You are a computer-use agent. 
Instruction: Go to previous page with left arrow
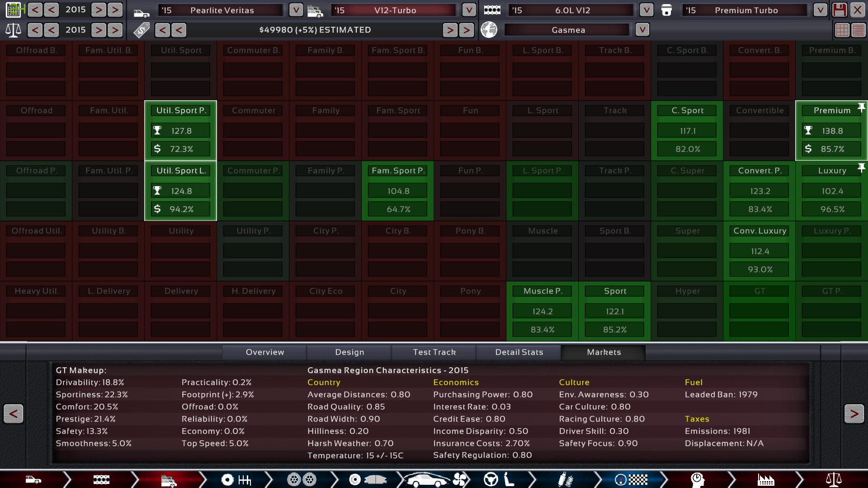14,413
